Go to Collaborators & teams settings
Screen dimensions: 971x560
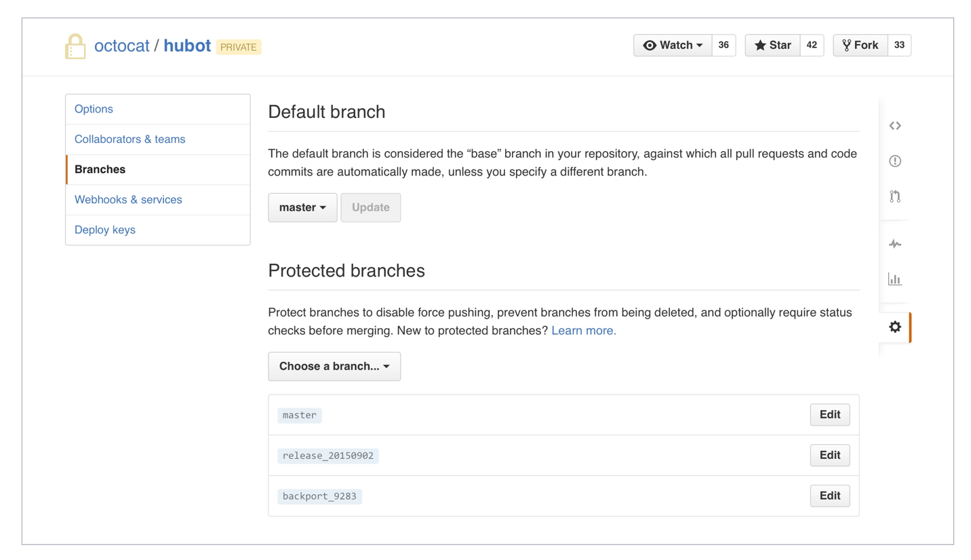pyautogui.click(x=158, y=139)
